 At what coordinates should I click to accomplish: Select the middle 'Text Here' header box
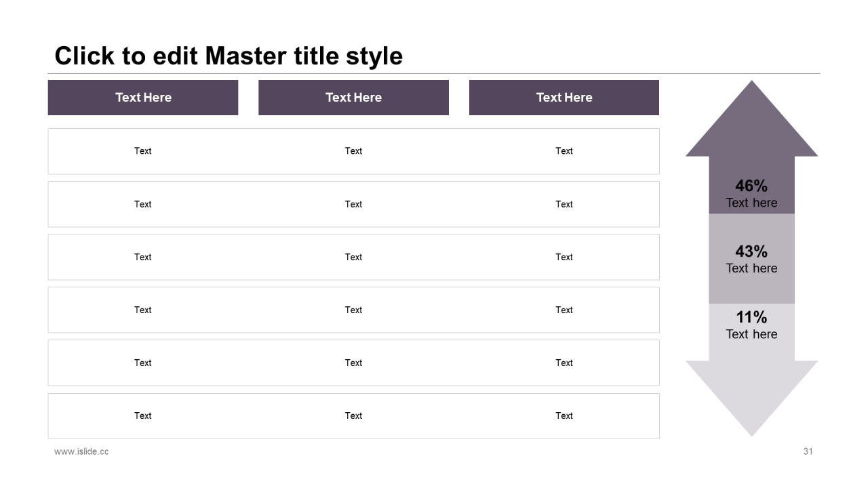[353, 98]
